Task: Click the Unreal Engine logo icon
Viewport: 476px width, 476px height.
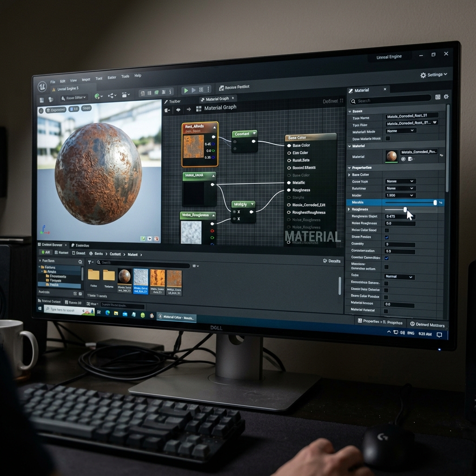Action: pos(42,86)
